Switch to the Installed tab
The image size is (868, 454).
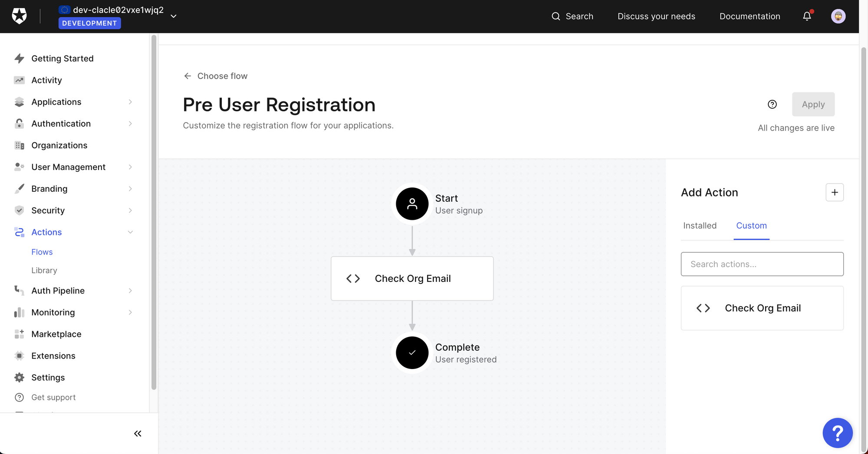click(700, 225)
